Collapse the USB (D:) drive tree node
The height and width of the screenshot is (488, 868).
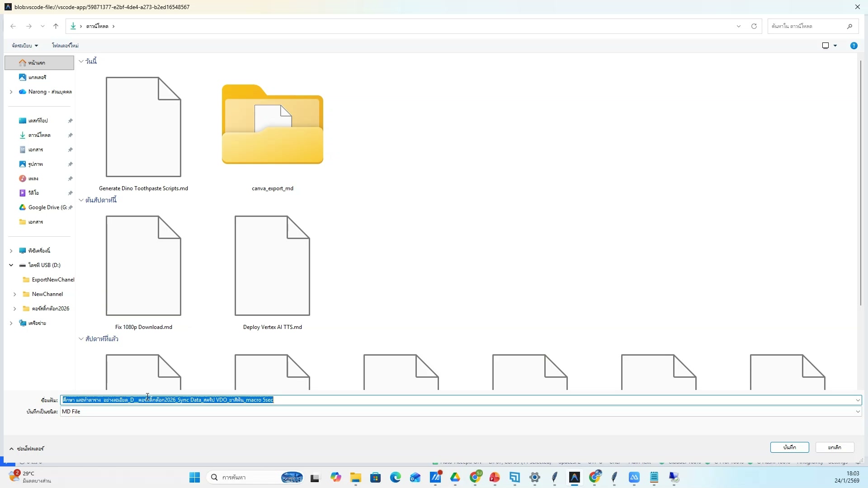point(11,265)
